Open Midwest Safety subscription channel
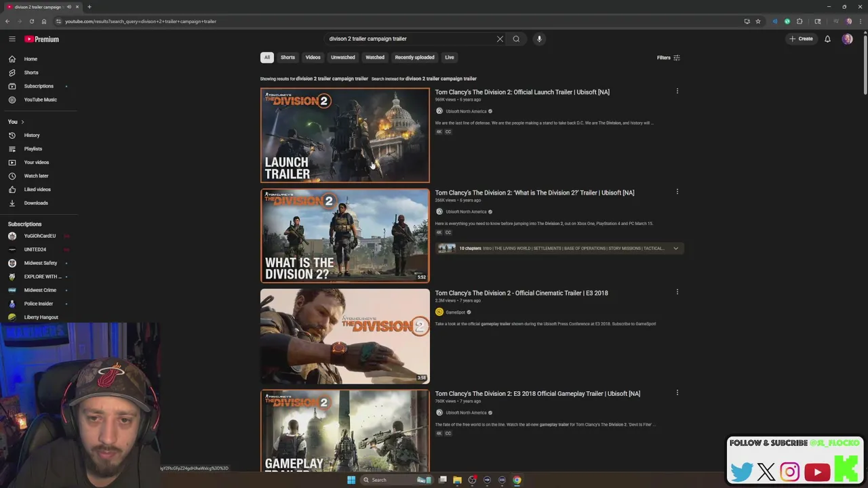 pos(39,263)
